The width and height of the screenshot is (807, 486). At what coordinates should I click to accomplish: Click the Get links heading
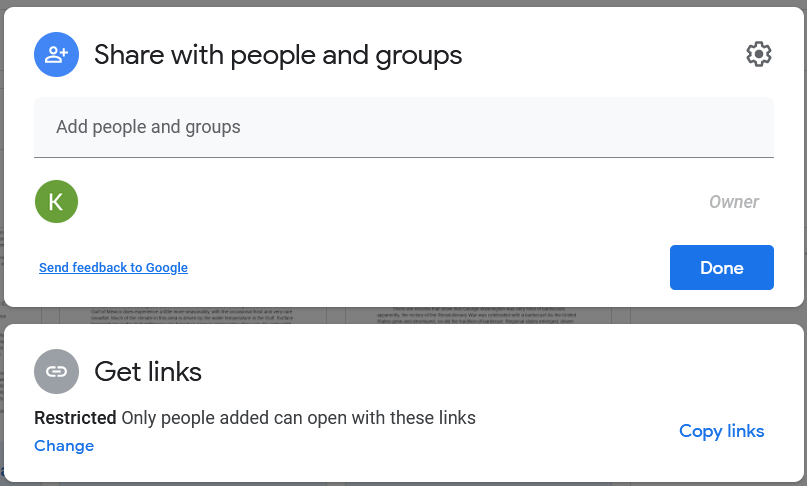(148, 372)
